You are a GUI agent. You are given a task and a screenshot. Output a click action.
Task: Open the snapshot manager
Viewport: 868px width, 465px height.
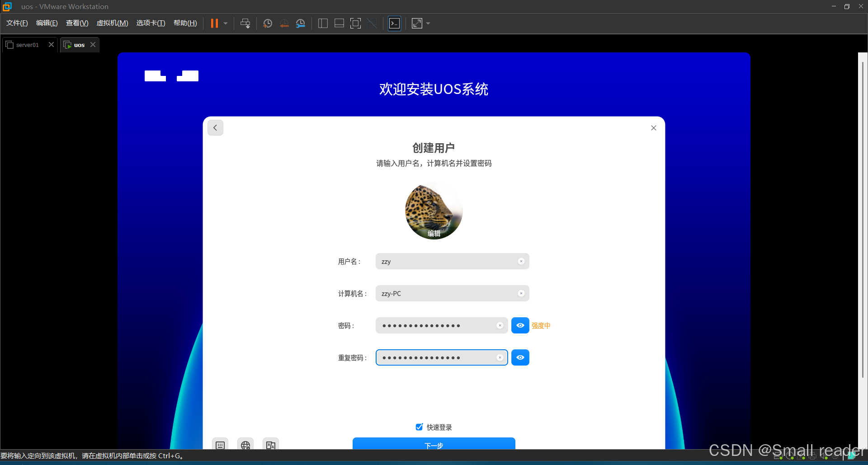click(301, 23)
